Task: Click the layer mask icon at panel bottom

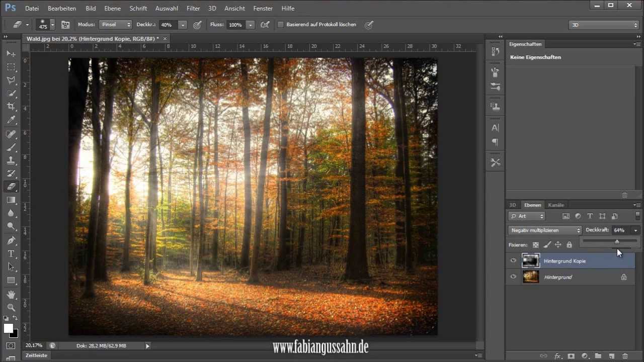Action: tap(571, 356)
